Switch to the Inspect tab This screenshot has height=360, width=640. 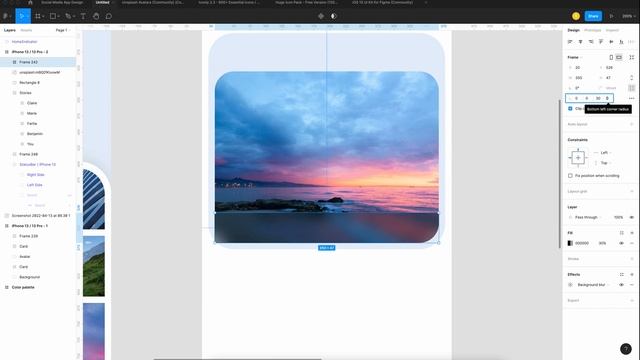click(x=612, y=30)
